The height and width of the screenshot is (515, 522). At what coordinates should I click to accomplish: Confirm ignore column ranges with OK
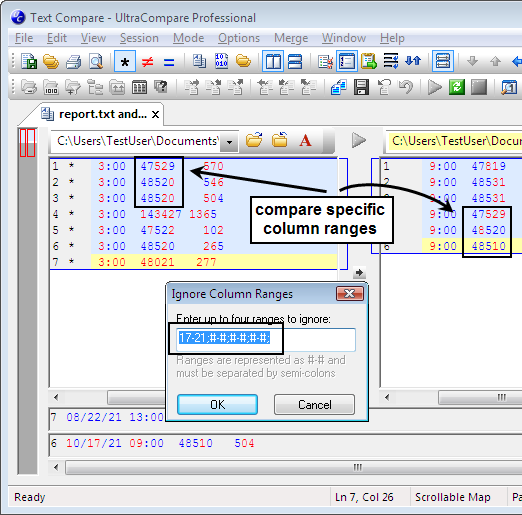[217, 405]
